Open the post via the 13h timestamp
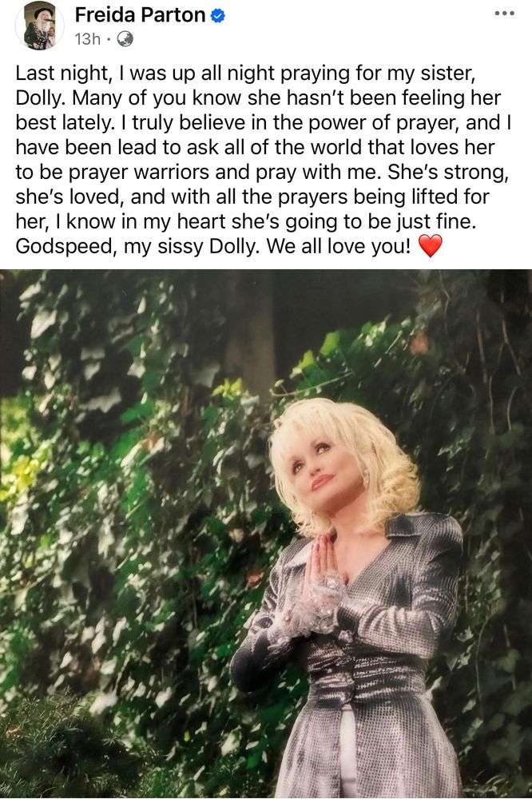The height and width of the screenshot is (799, 532). point(88,38)
